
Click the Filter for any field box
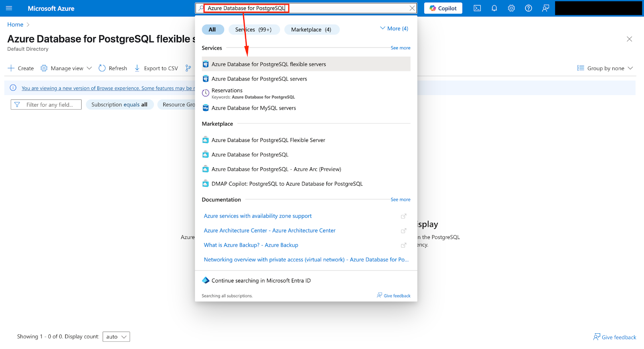point(46,104)
